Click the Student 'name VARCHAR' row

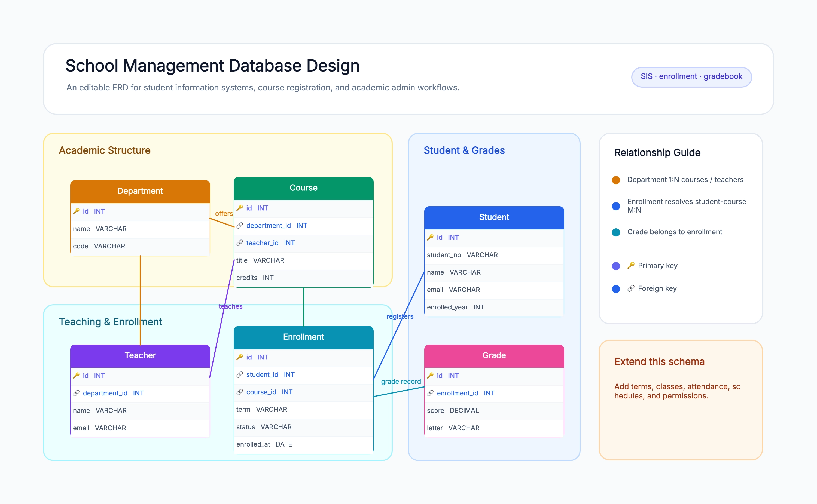pyautogui.click(x=494, y=272)
